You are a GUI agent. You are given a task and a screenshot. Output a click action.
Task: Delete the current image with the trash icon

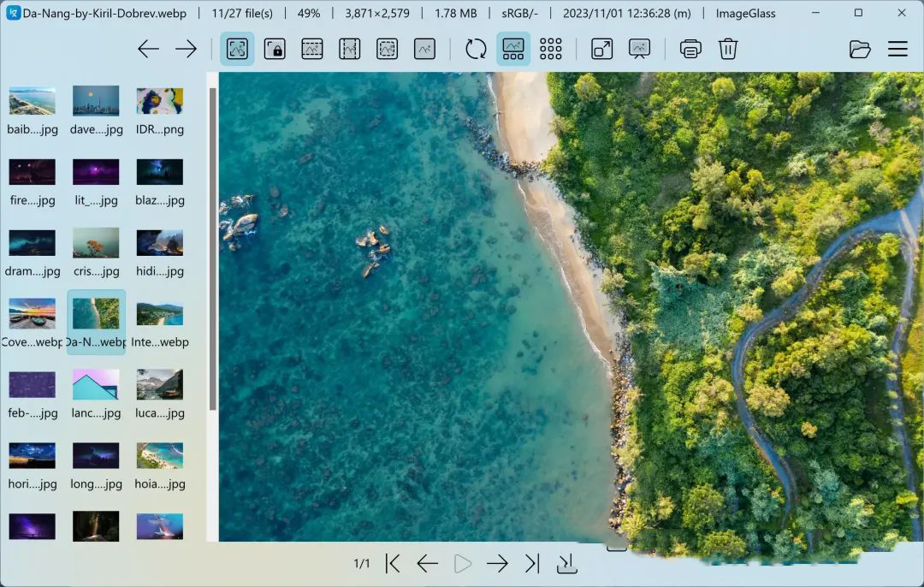[728, 49]
